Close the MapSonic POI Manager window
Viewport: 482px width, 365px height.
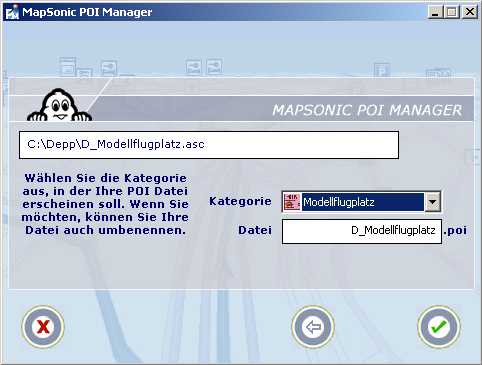click(470, 12)
